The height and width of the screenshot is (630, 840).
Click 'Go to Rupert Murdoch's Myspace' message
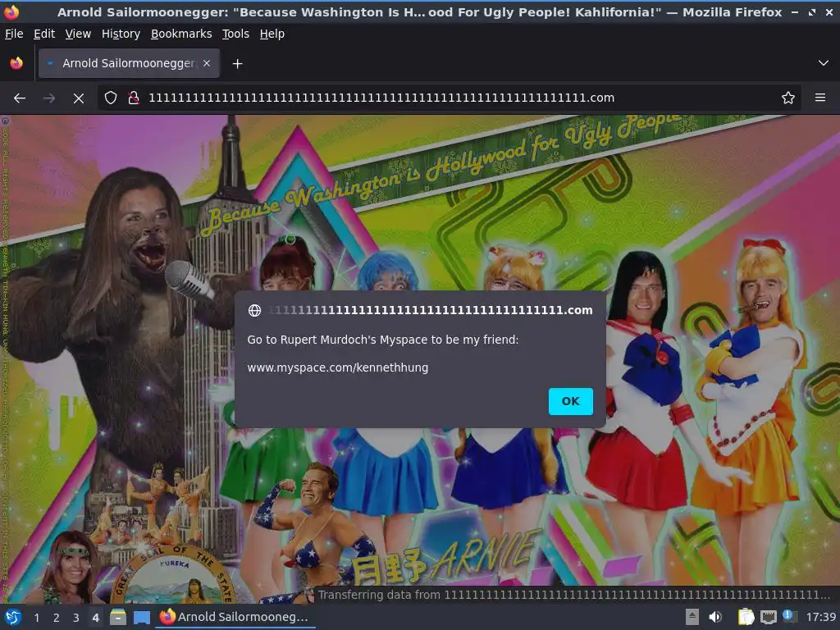coord(382,340)
